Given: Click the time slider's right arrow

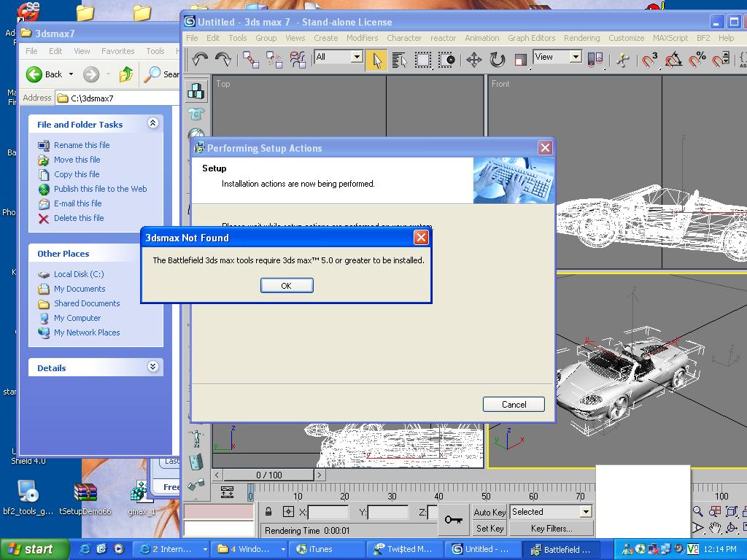Looking at the screenshot, I should [x=320, y=475].
